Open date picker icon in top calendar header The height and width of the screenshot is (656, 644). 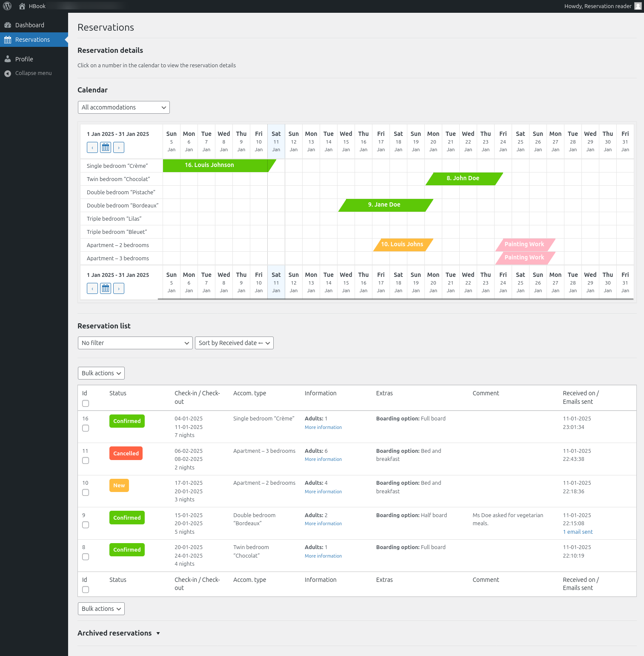[x=106, y=147]
